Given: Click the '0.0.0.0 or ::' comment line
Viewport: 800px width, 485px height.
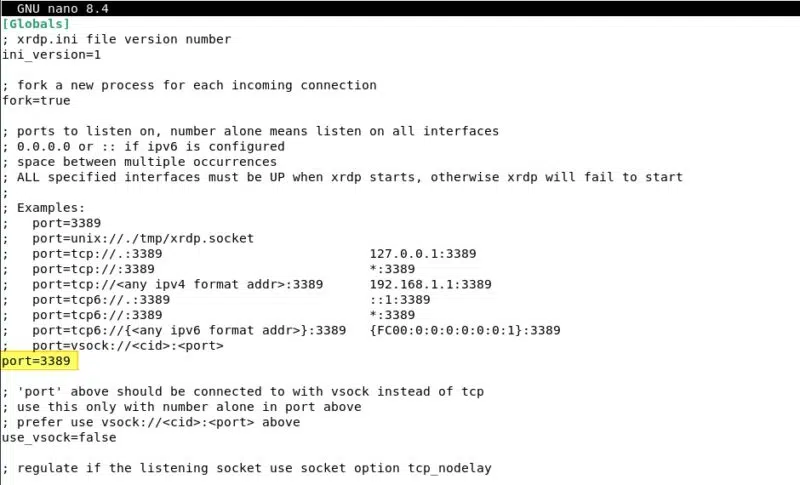Looking at the screenshot, I should point(144,146).
